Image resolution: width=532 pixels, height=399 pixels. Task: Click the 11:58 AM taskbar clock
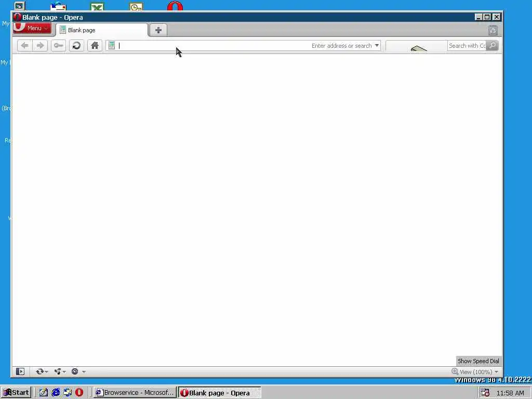[510, 393]
